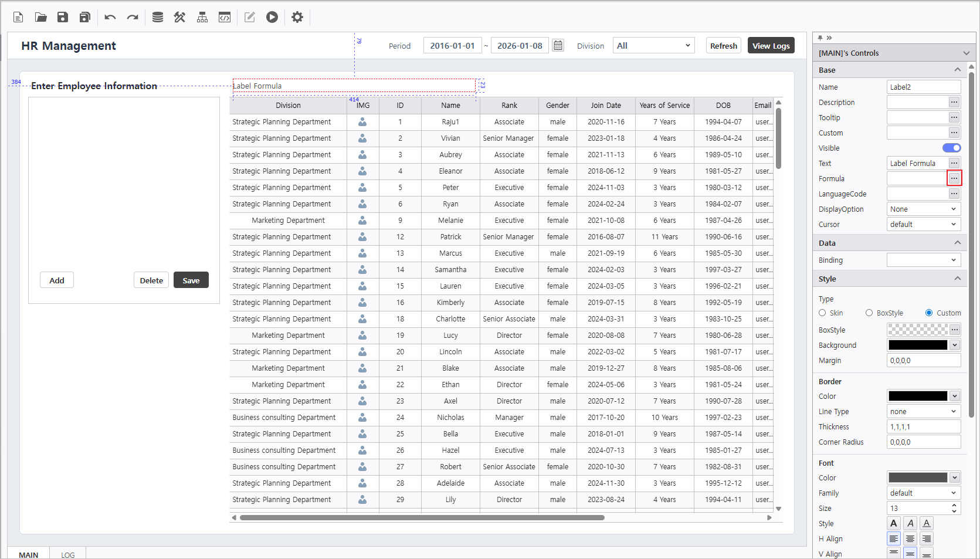Open the code editor window icon
Viewport: 980px width, 559px height.
225,17
